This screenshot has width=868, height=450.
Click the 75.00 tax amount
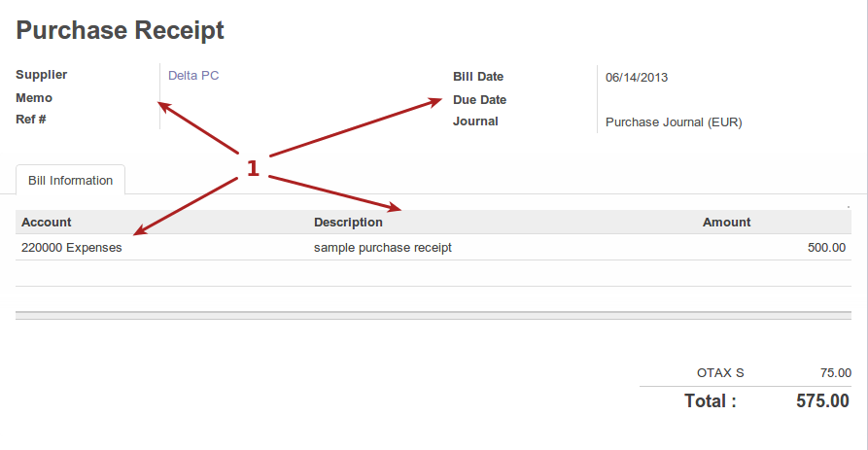[x=836, y=372]
